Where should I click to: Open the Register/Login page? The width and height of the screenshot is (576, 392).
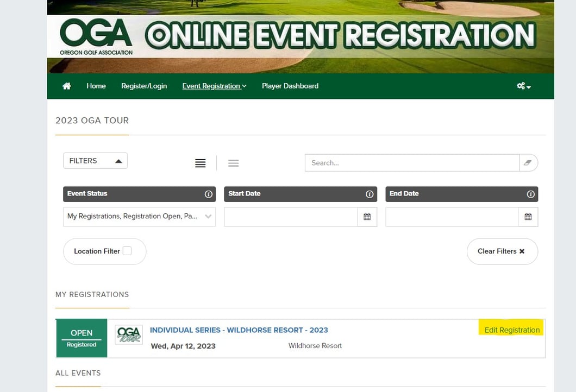pyautogui.click(x=144, y=86)
